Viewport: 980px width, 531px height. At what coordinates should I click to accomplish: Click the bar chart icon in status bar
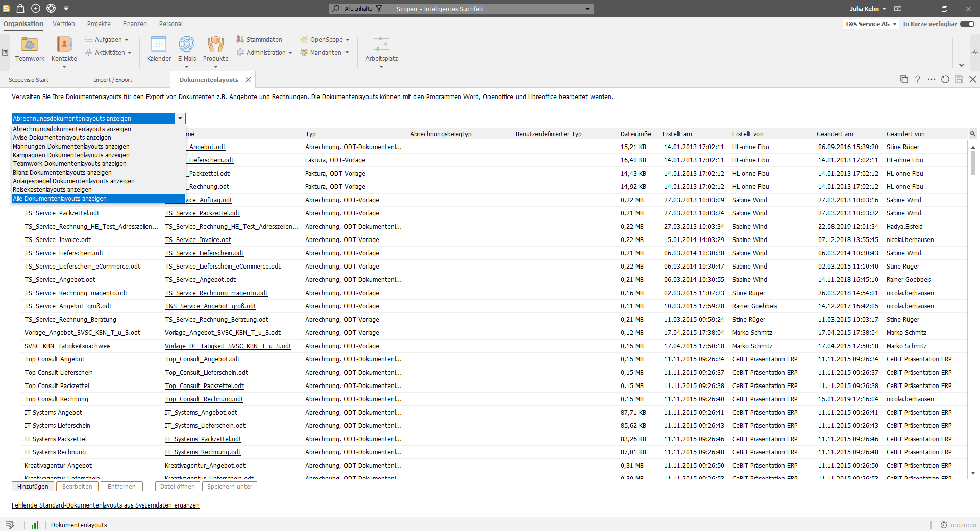[35, 525]
